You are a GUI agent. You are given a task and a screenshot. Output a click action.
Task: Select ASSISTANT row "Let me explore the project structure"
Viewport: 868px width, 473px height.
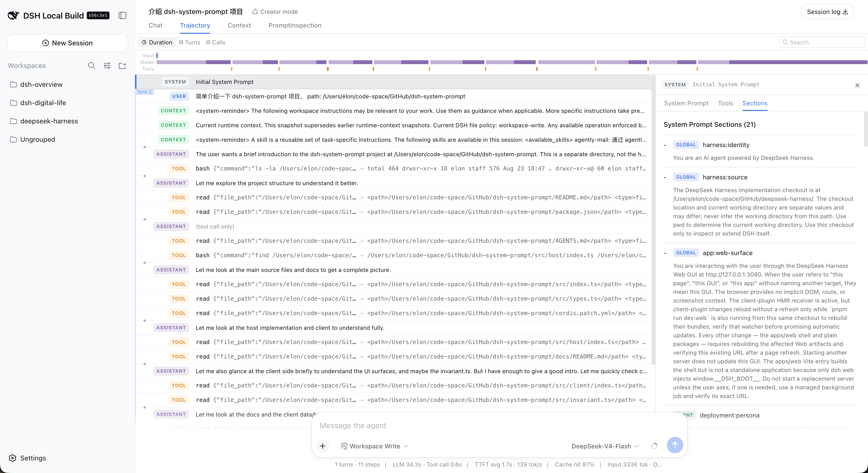(x=393, y=183)
